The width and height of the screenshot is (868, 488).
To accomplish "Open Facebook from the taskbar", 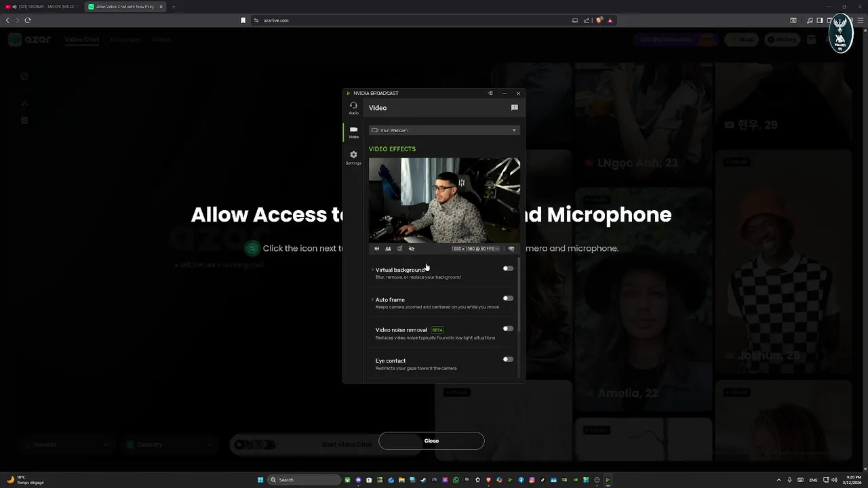I will point(521,480).
